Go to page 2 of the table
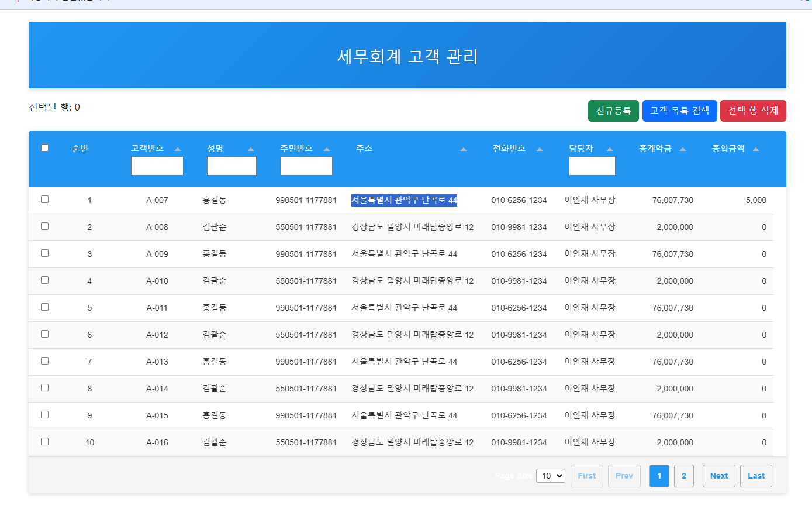 coord(683,476)
